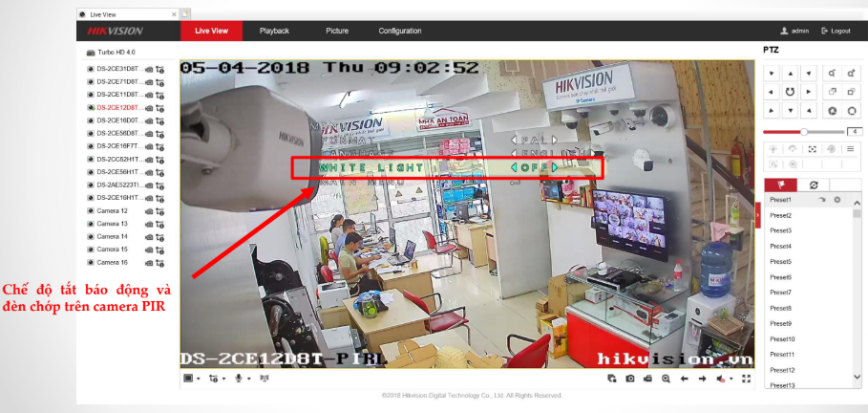Move the PTZ camera up-right
Viewport: 868px width, 413px height.
(809, 74)
